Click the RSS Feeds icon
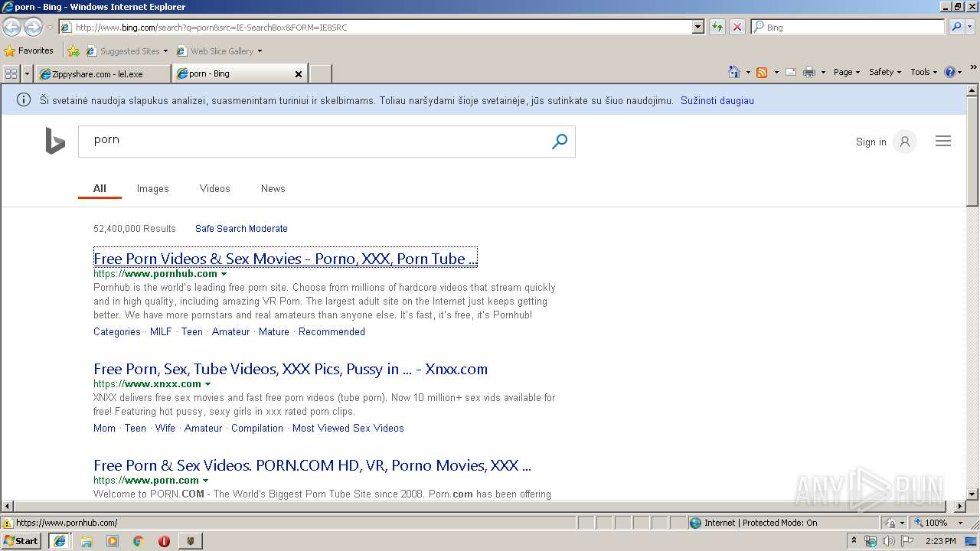The width and height of the screenshot is (980, 551). (762, 72)
